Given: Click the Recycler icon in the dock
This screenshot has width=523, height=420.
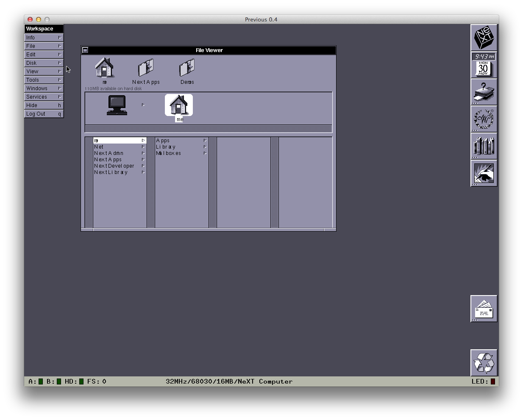Looking at the screenshot, I should [x=484, y=363].
